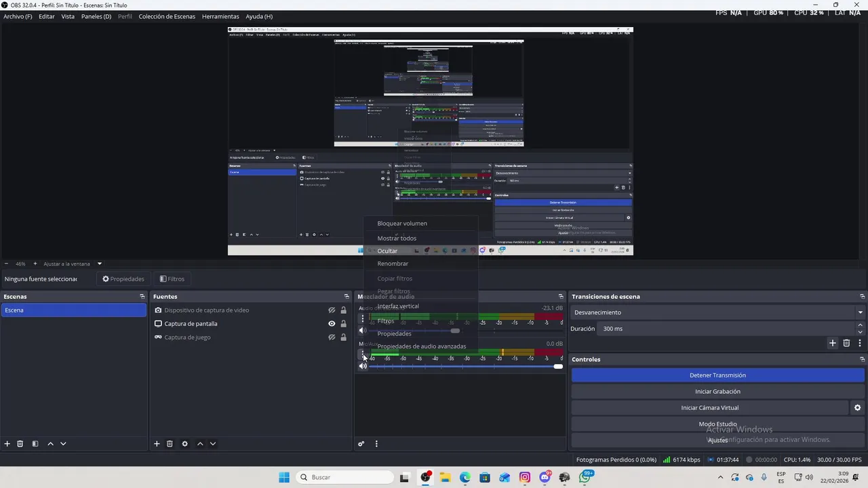Select Propiedades de audio avanzadas entry
The image size is (868, 488).
coord(422,346)
